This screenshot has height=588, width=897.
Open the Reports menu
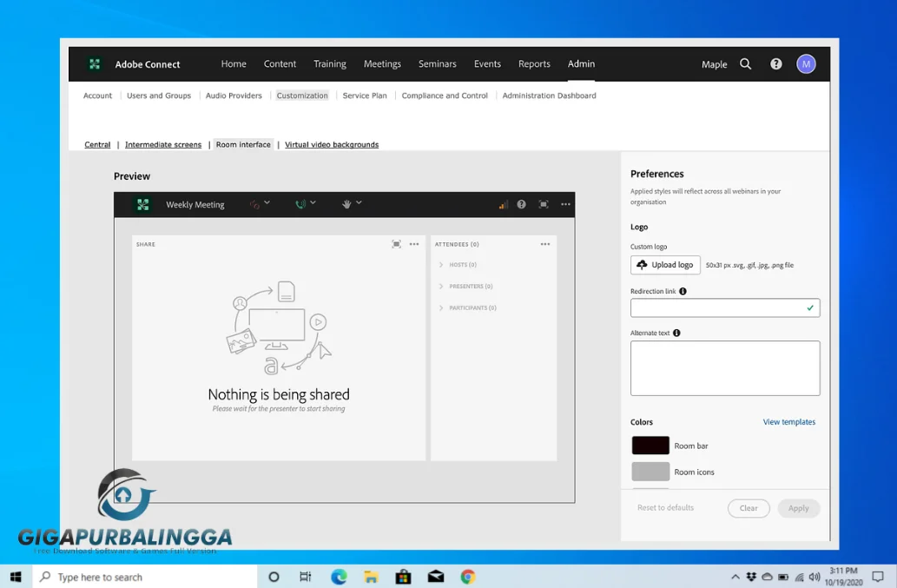534,64
